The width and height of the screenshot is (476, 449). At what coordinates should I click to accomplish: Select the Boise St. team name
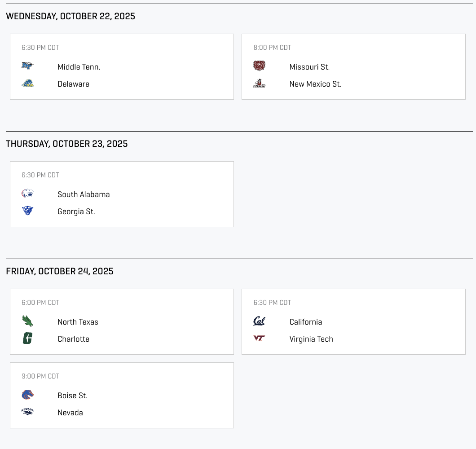tap(72, 396)
